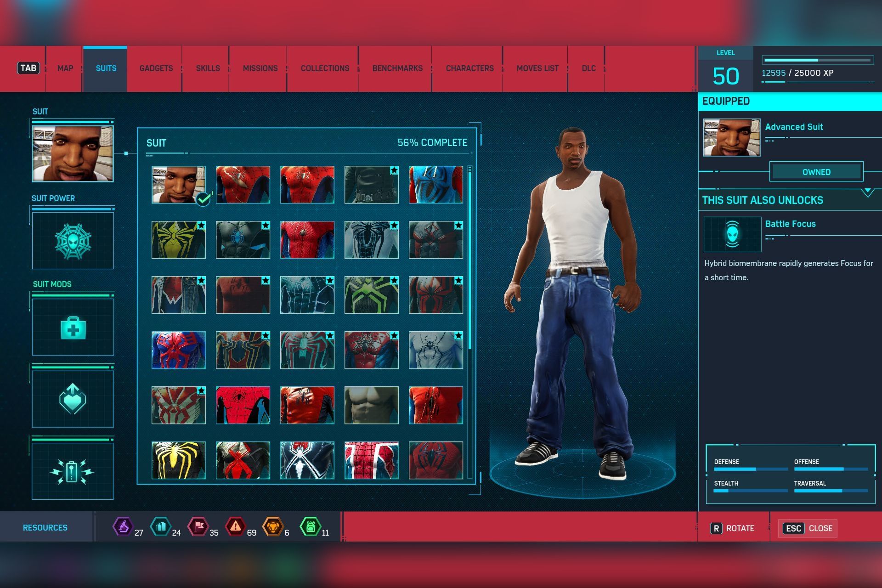This screenshot has height=588, width=882.
Task: Go to the Collections tab
Action: click(325, 68)
